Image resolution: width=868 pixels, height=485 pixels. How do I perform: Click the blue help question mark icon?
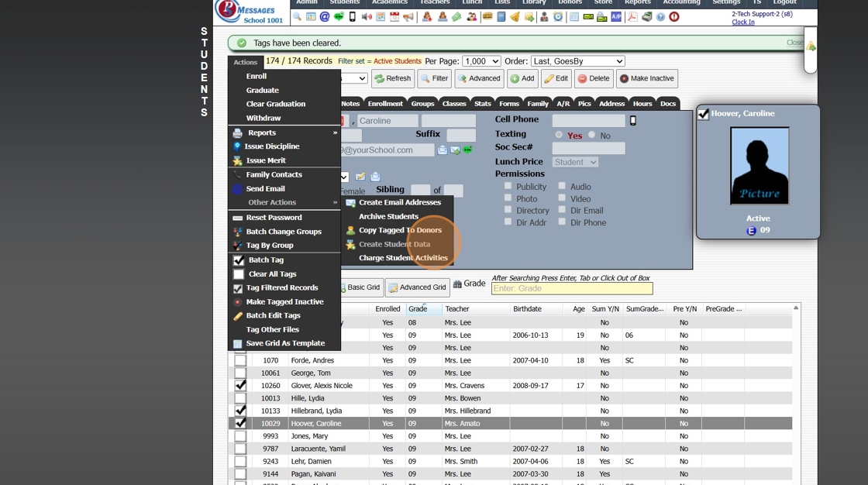pyautogui.click(x=660, y=17)
